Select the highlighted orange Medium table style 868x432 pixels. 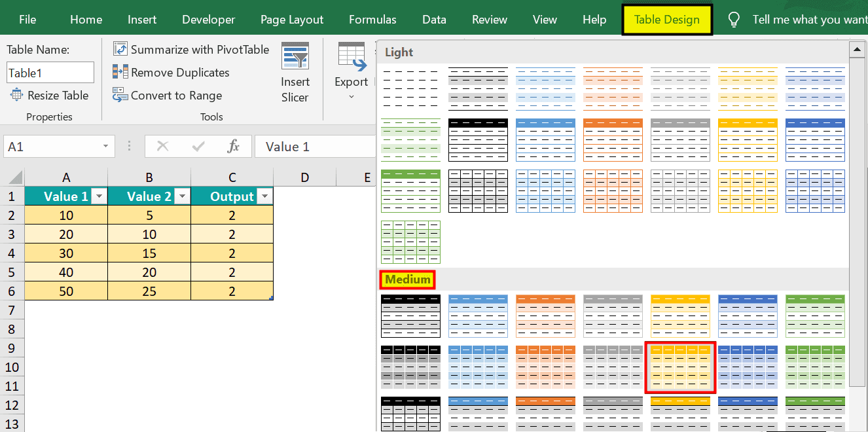680,367
